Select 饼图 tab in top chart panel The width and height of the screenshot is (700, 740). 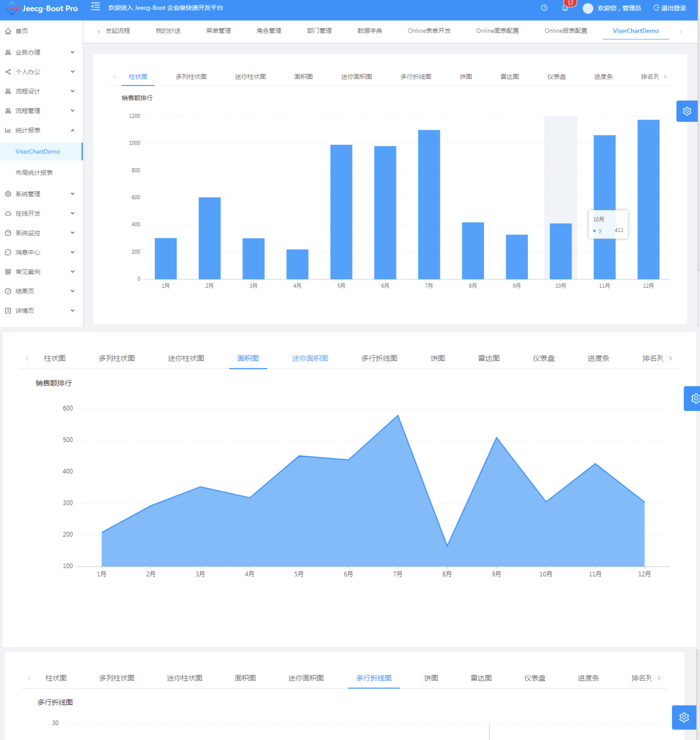coord(466,77)
